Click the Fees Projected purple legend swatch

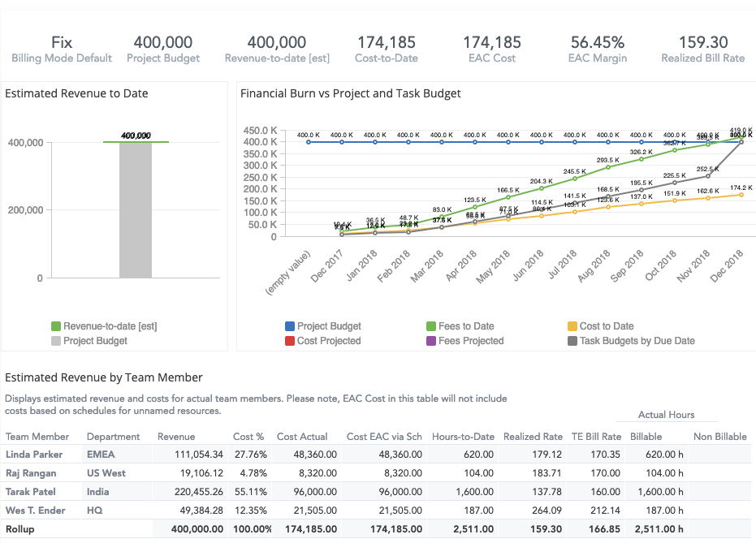click(431, 341)
